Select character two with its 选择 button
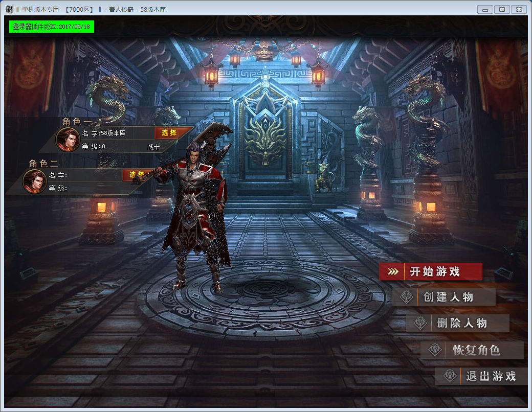This screenshot has width=532, height=412. tap(137, 175)
